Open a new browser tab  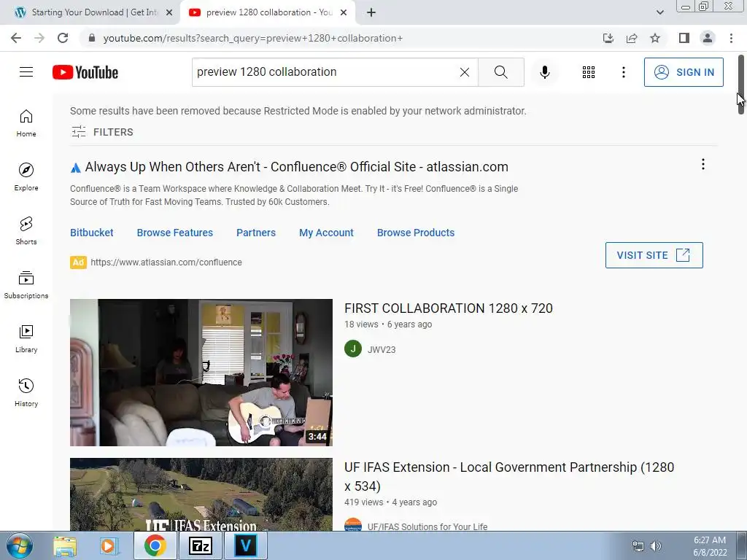click(x=371, y=13)
